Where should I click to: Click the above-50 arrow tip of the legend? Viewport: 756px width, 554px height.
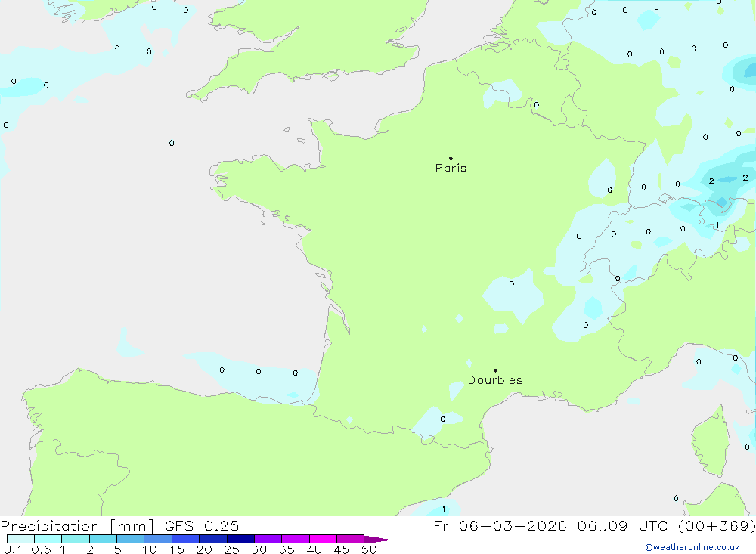[378, 540]
